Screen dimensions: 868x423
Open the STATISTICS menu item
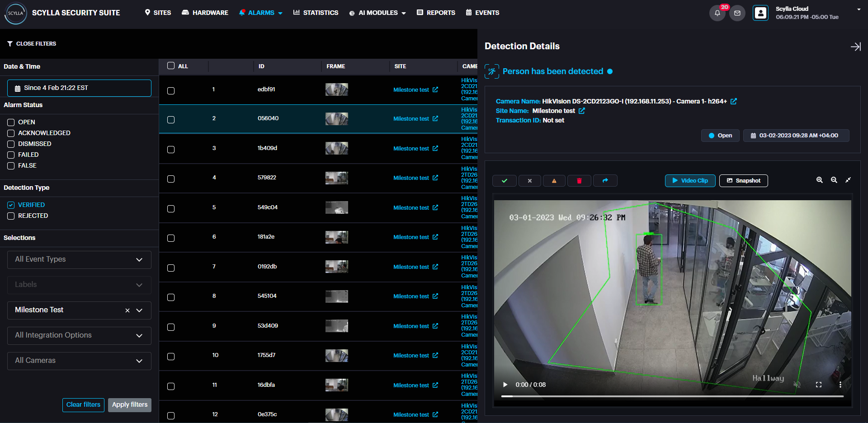(316, 13)
